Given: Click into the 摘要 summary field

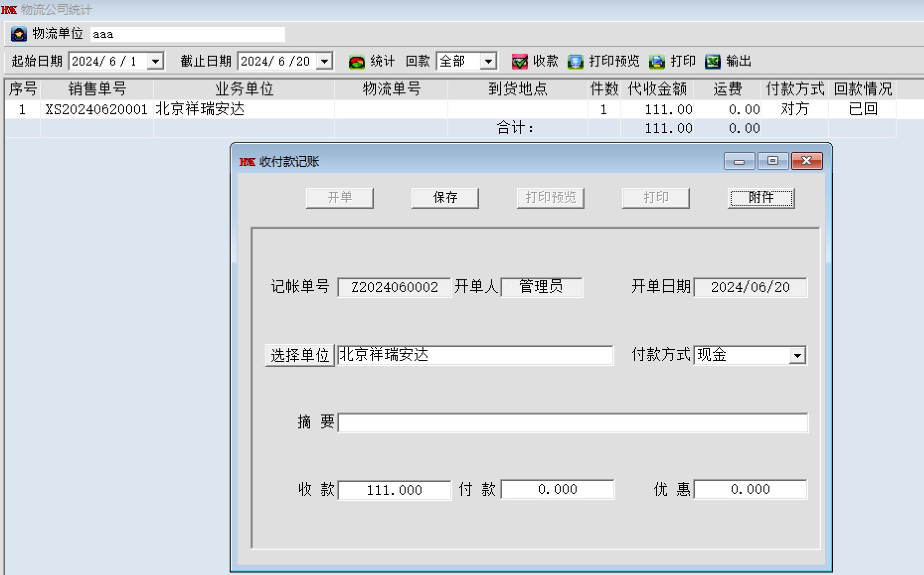Looking at the screenshot, I should [573, 422].
